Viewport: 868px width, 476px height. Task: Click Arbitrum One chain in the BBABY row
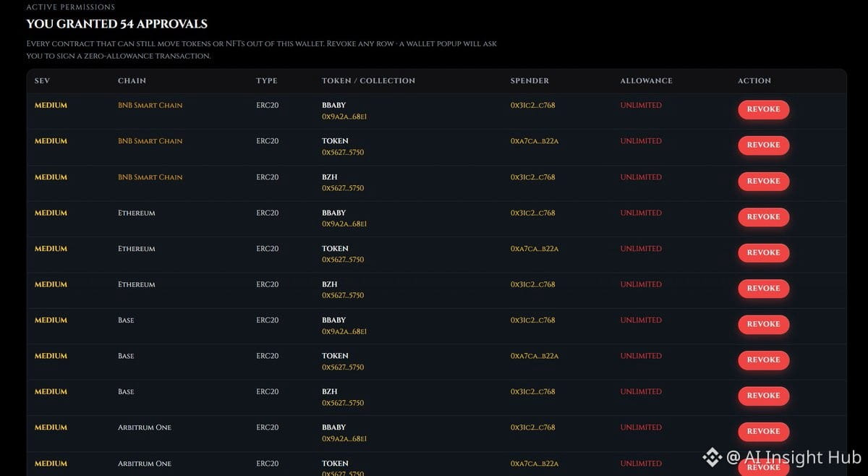point(144,428)
